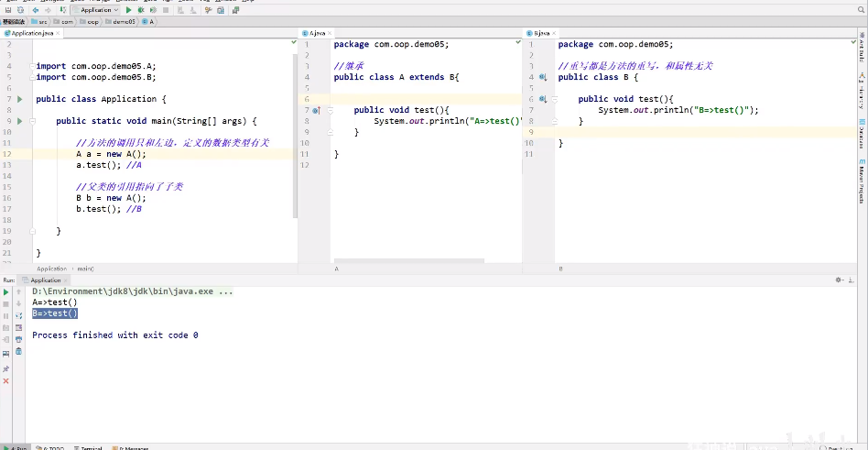Close the A.java editor tab
Viewport: 868px width, 450px height.
[329, 33]
